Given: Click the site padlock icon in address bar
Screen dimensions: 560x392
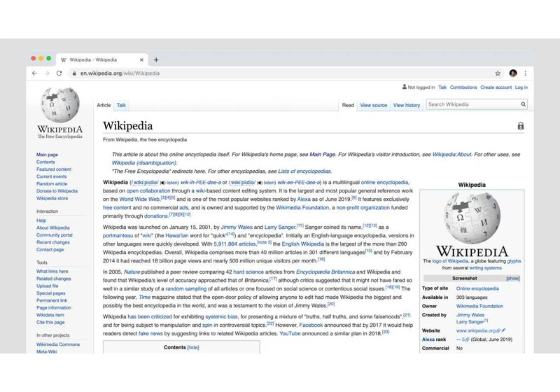Looking at the screenshot, I should 74,73.
